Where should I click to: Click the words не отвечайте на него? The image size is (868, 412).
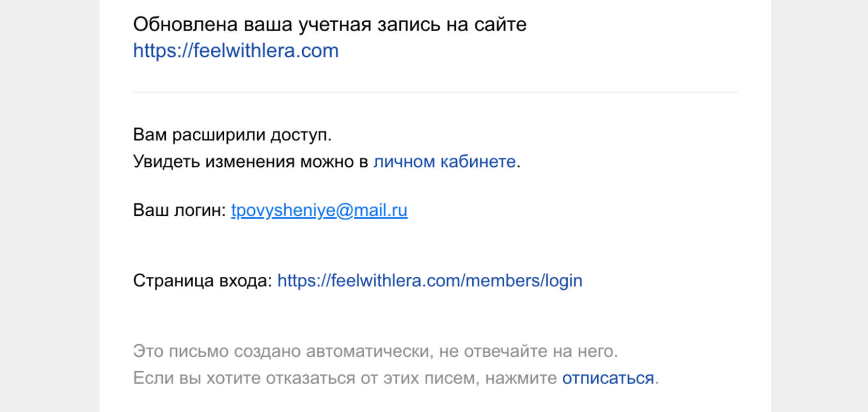(528, 351)
